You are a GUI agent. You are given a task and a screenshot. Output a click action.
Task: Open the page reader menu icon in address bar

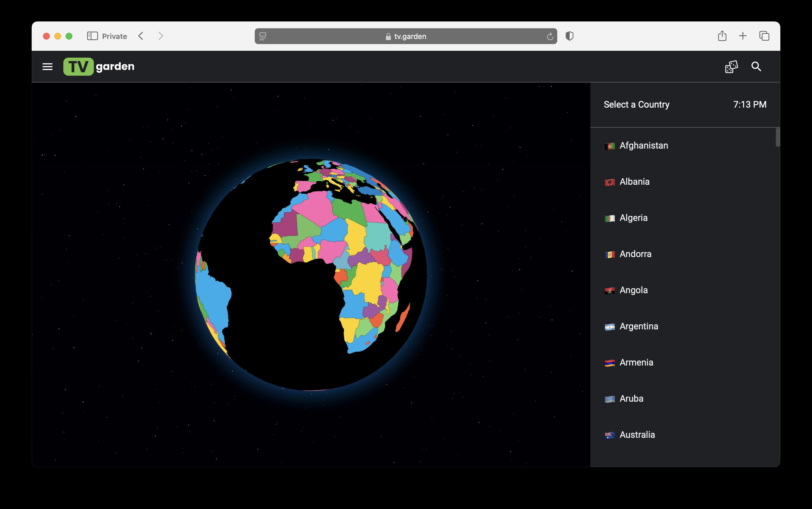pos(263,36)
